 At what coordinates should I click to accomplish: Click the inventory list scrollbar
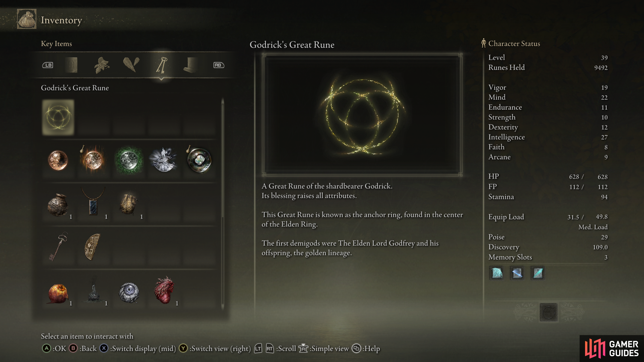tap(223, 204)
